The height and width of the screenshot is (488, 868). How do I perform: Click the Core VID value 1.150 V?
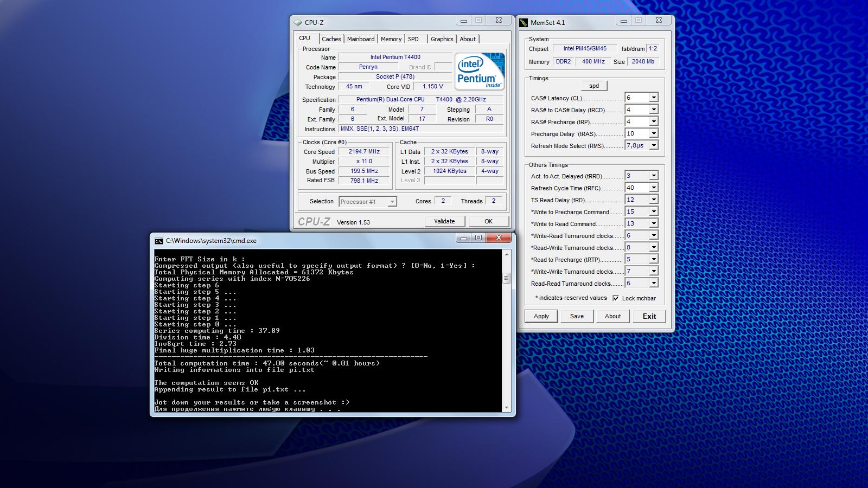coord(433,87)
